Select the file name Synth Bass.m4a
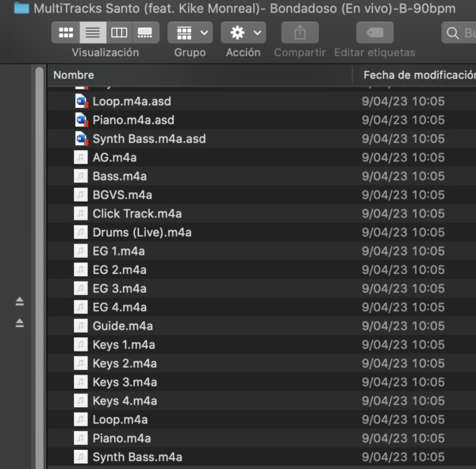Image resolution: width=476 pixels, height=469 pixels. click(x=137, y=457)
